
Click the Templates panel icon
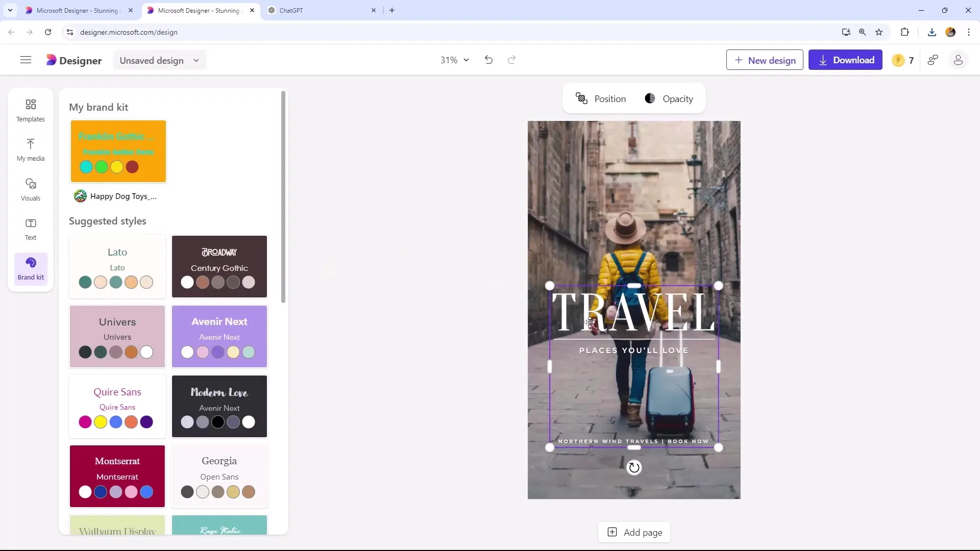(x=30, y=110)
